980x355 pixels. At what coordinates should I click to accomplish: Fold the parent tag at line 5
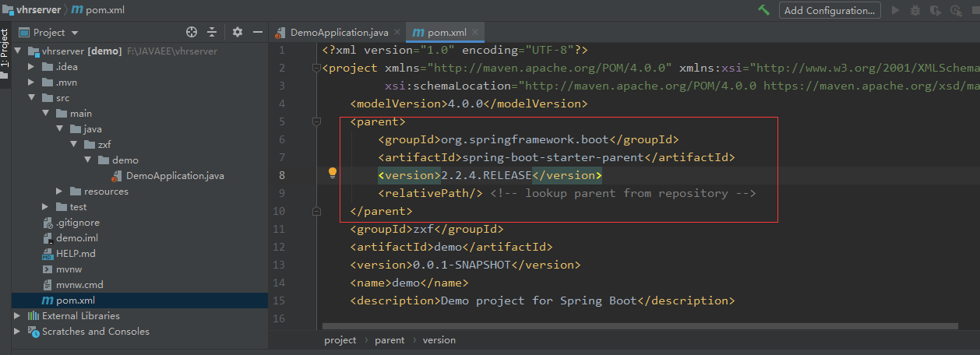click(317, 122)
